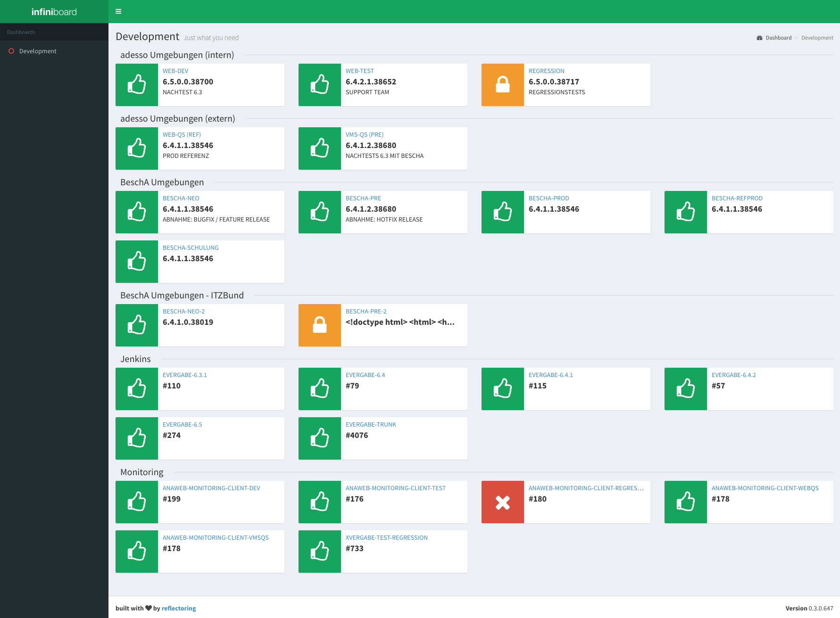The image size is (840, 618).
Task: Click thumbs-up icon of VMS-QS (PRE) card
Action: 320,148
